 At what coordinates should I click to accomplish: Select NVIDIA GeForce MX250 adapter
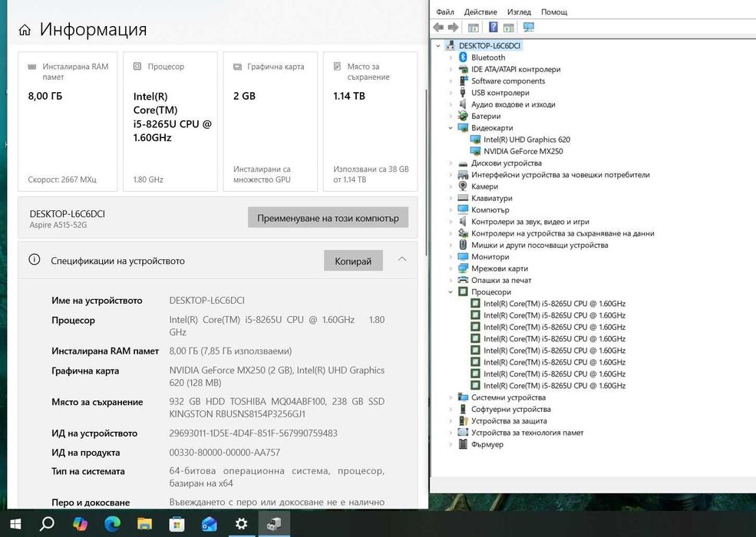(523, 151)
